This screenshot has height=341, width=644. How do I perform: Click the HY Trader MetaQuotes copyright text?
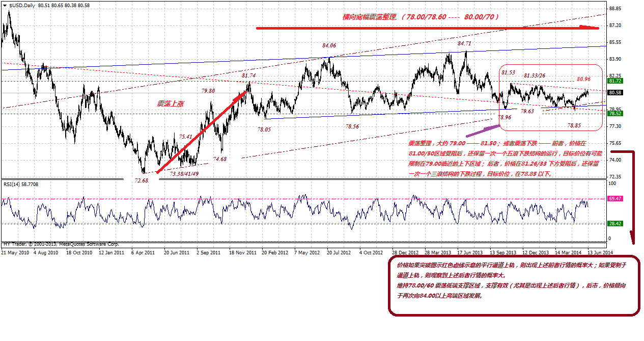(61, 244)
